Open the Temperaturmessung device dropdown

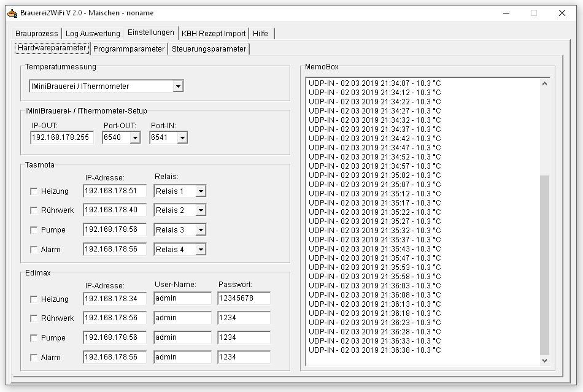click(177, 86)
